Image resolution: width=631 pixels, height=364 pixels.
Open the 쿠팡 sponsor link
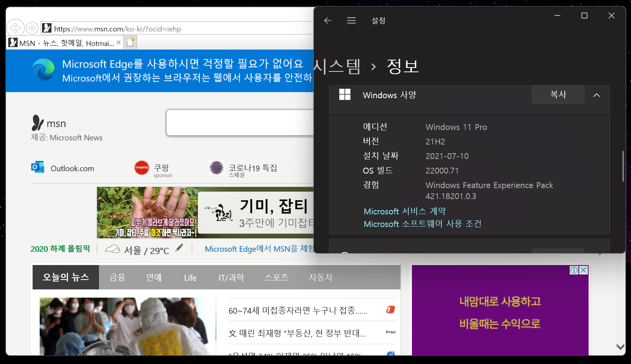(161, 168)
